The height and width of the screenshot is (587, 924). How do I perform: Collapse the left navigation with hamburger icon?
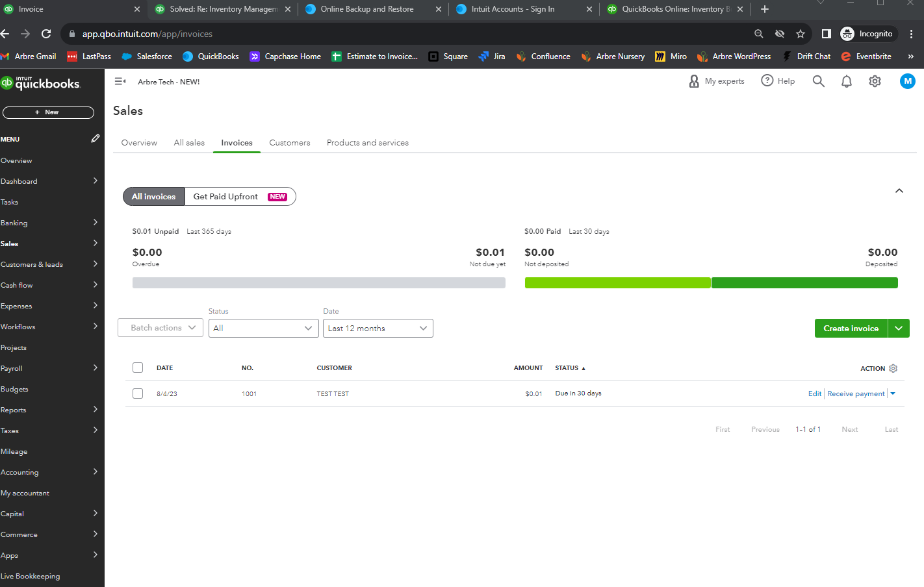(120, 81)
